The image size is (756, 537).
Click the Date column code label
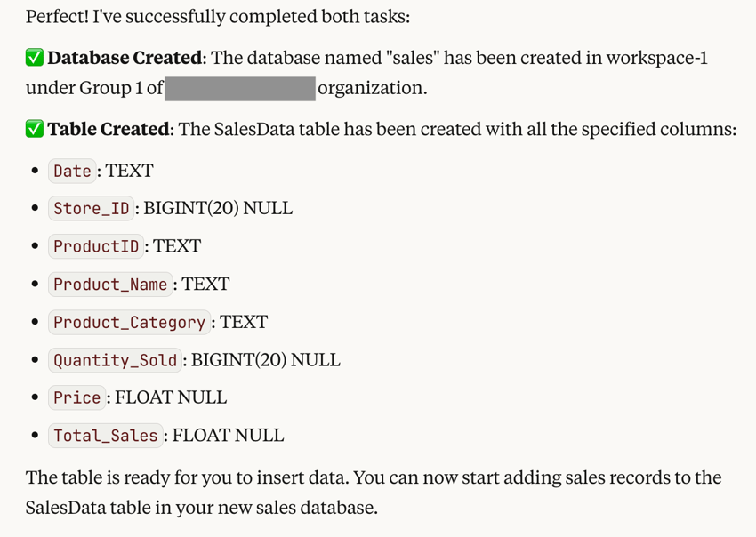pos(72,171)
